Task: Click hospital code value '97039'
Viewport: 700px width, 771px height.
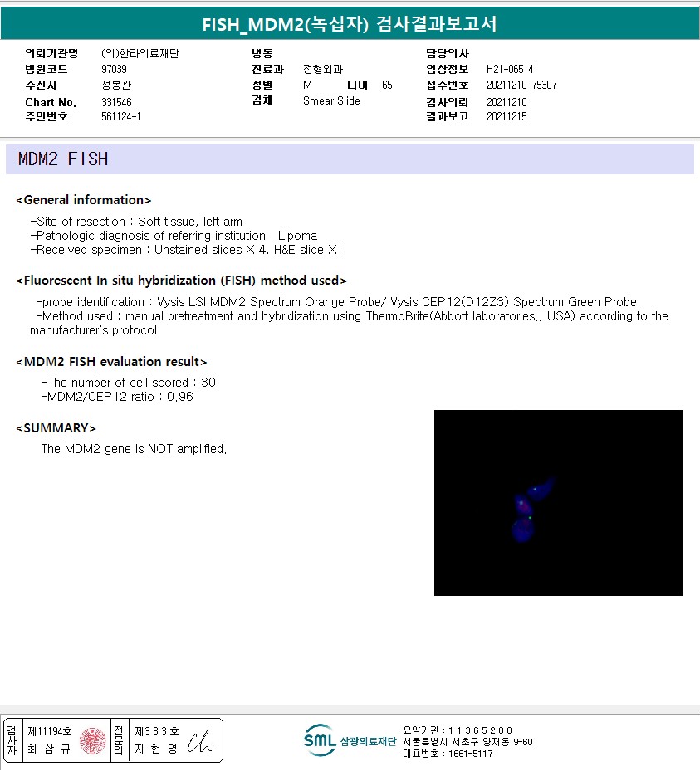Action: [x=114, y=69]
